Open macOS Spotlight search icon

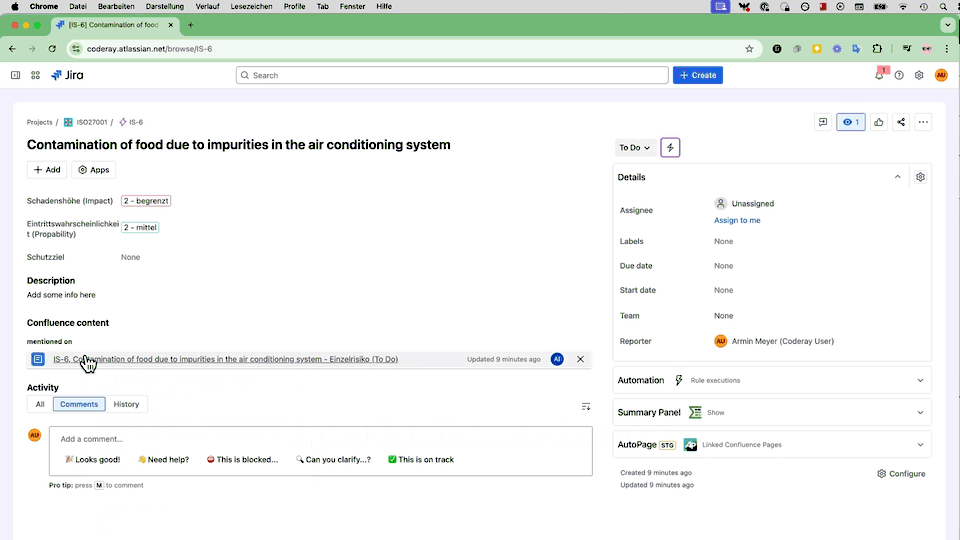click(x=945, y=6)
